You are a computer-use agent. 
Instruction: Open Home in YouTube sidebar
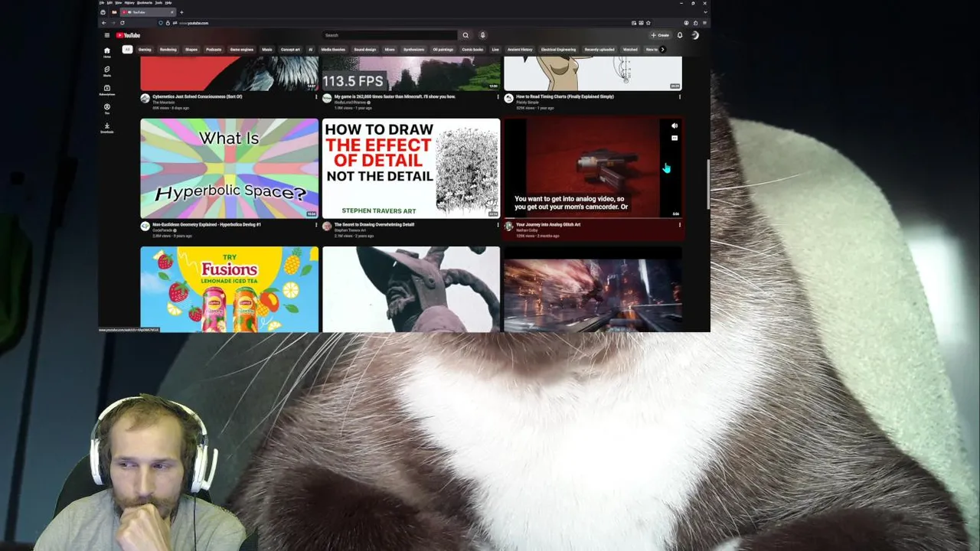click(x=107, y=52)
